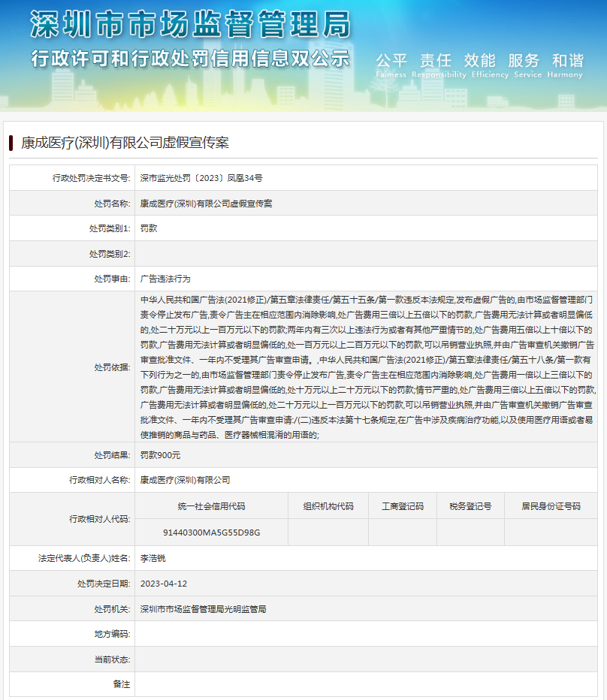Click the 备注 label
Viewport: 607px width, 700px height.
[122, 684]
